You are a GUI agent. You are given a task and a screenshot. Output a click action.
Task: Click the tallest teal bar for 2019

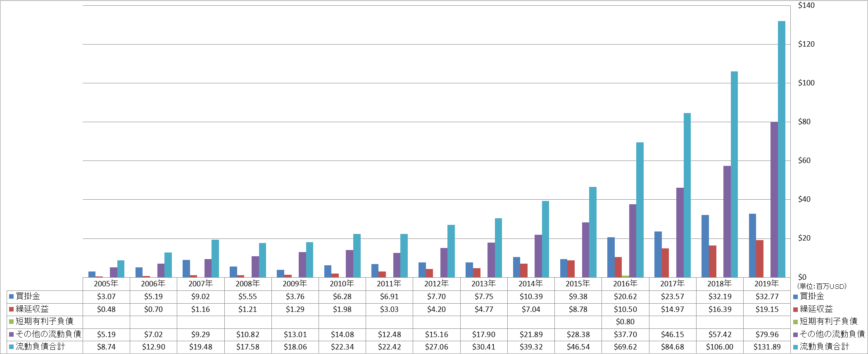click(782, 149)
